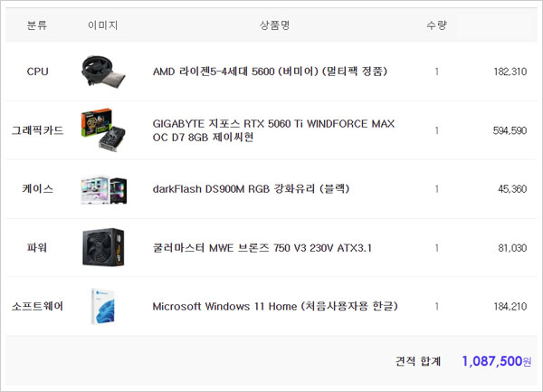Open the 쿨러마스터 MWE 브론즈 750 V3 product link

262,248
